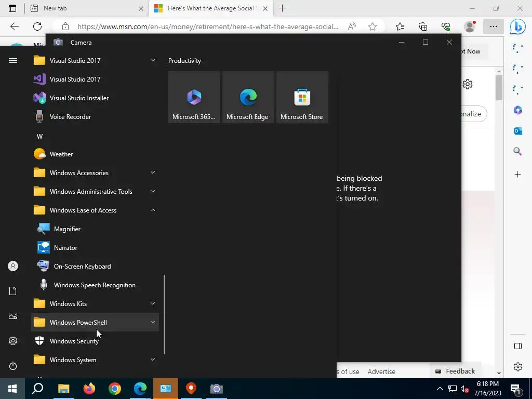Open the MSN page settings gear
The width and height of the screenshot is (532, 399).
pos(468,84)
